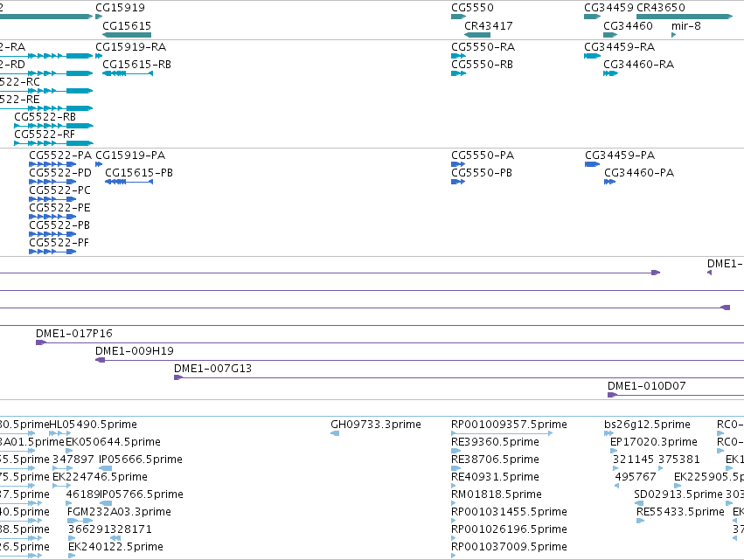
Task: Click the CG34459 gene label
Action: click(608, 8)
